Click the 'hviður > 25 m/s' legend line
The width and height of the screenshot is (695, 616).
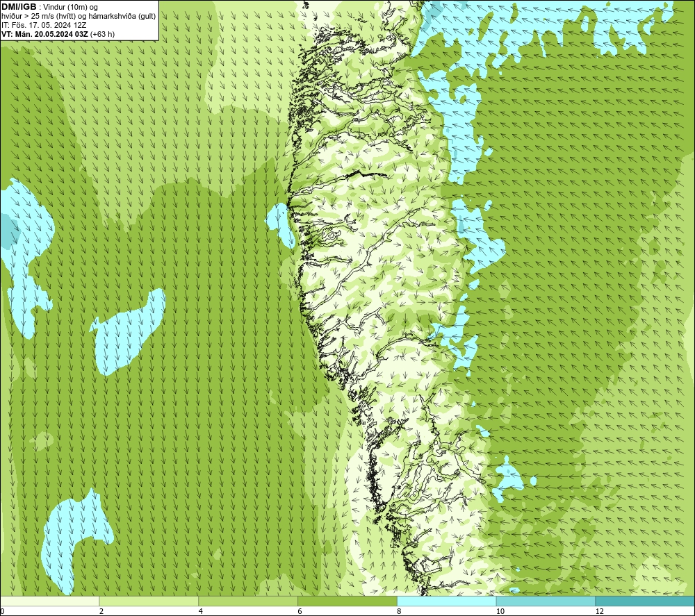79,17
